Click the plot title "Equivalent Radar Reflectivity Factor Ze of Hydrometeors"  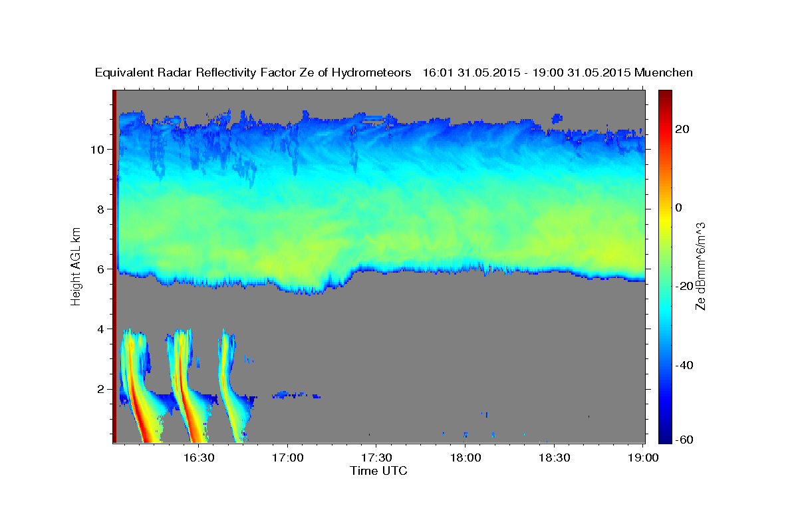tap(253, 73)
